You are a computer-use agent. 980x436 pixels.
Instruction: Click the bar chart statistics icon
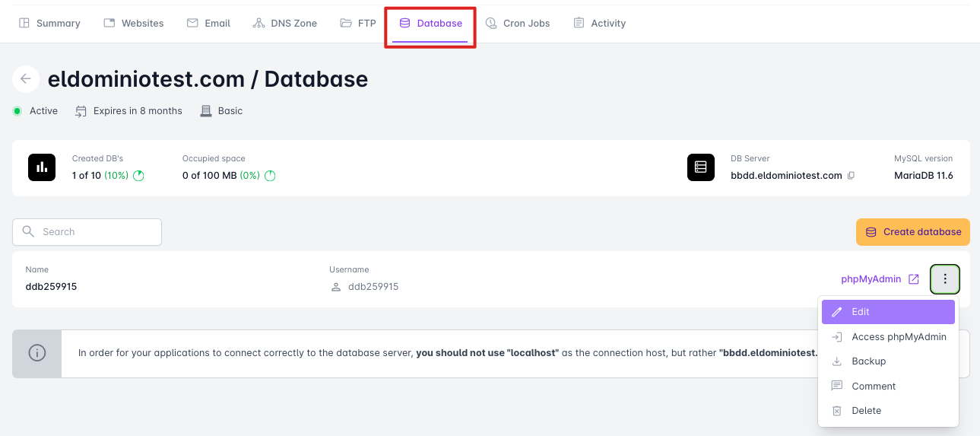42,167
